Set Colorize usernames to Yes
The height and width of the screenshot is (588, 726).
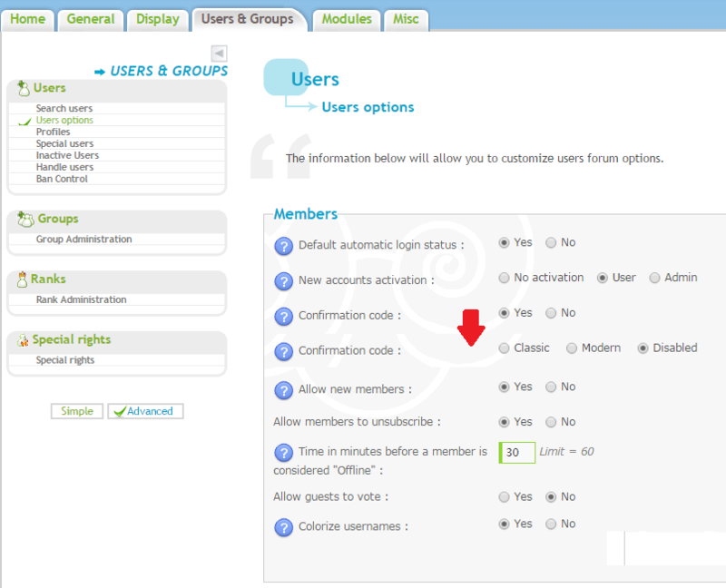coord(505,524)
